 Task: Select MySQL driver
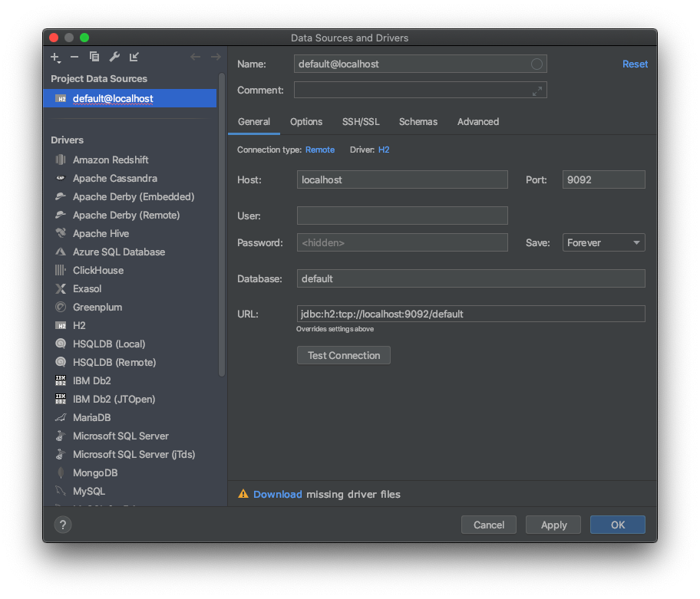[x=130, y=491]
